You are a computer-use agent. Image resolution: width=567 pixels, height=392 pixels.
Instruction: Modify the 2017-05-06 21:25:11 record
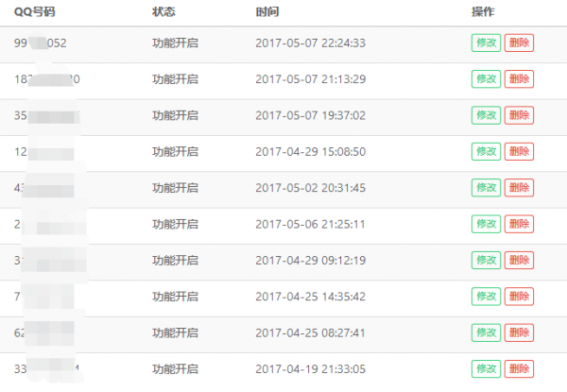486,224
